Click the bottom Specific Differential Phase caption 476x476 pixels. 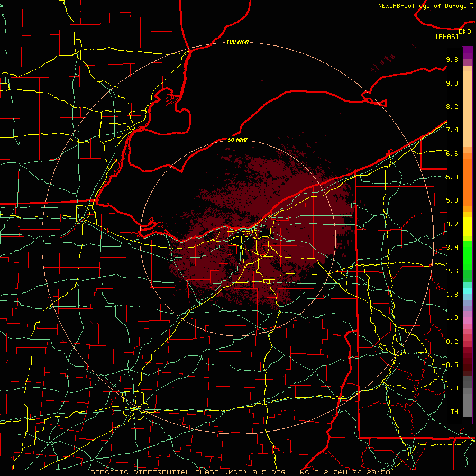[240, 472]
